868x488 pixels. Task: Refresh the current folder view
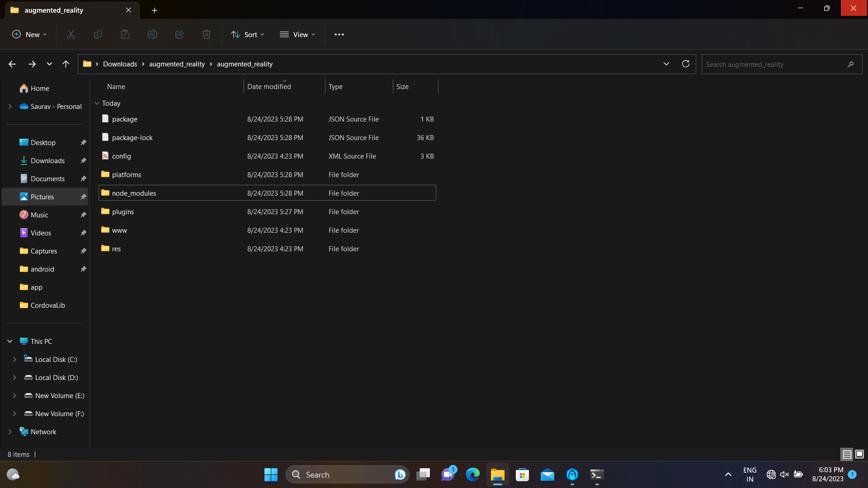686,64
